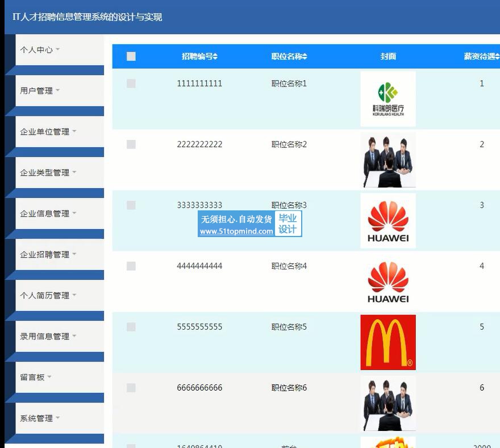Click the 职位名称2 cell
Screen dimensions: 500x448
[x=289, y=144]
